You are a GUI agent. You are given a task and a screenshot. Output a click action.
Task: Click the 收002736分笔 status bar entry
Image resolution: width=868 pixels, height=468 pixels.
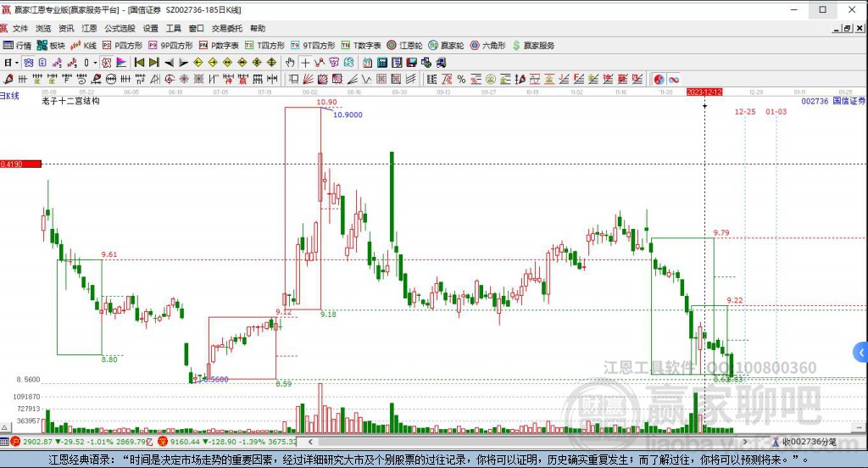click(x=804, y=442)
